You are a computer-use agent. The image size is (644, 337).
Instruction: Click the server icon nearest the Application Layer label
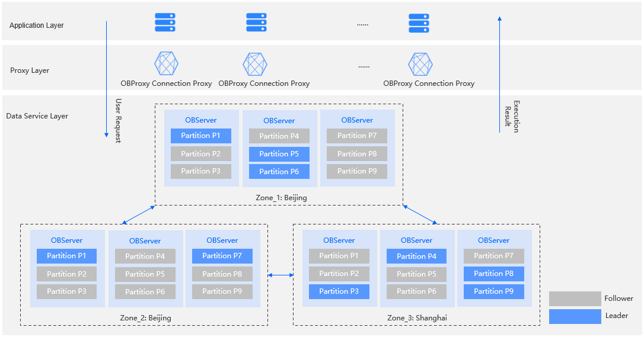click(165, 23)
